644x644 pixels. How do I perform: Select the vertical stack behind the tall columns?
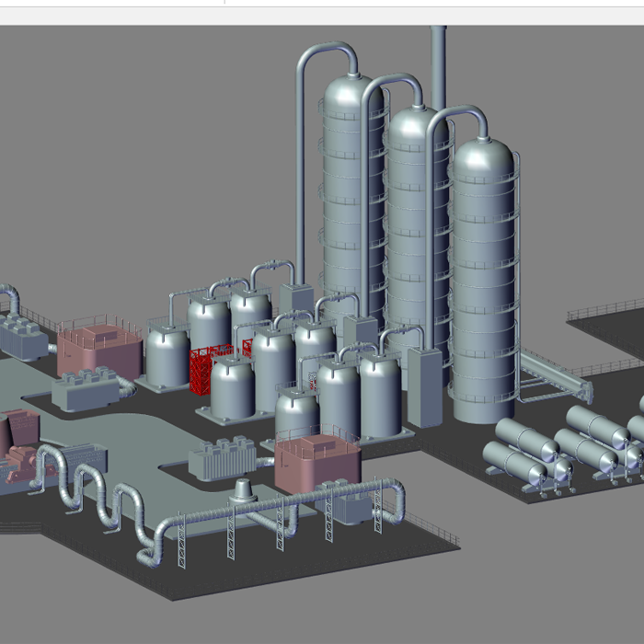tap(438, 68)
